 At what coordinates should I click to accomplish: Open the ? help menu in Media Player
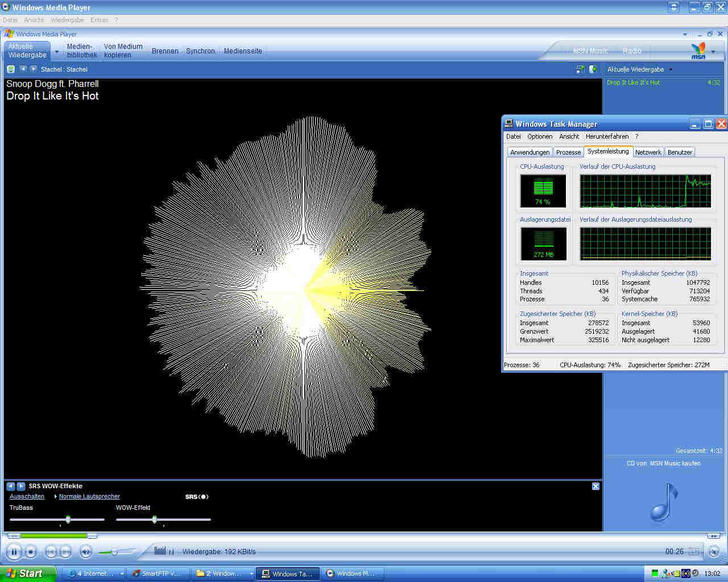116,20
